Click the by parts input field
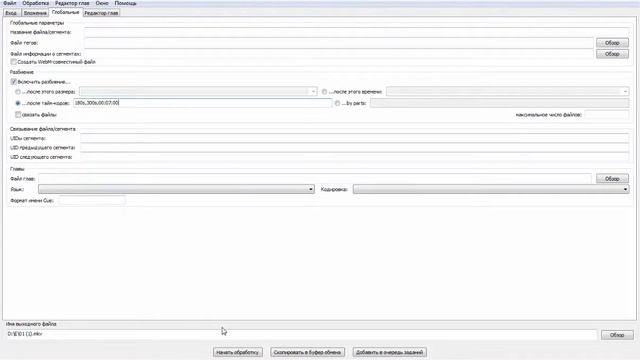 pyautogui.click(x=499, y=103)
